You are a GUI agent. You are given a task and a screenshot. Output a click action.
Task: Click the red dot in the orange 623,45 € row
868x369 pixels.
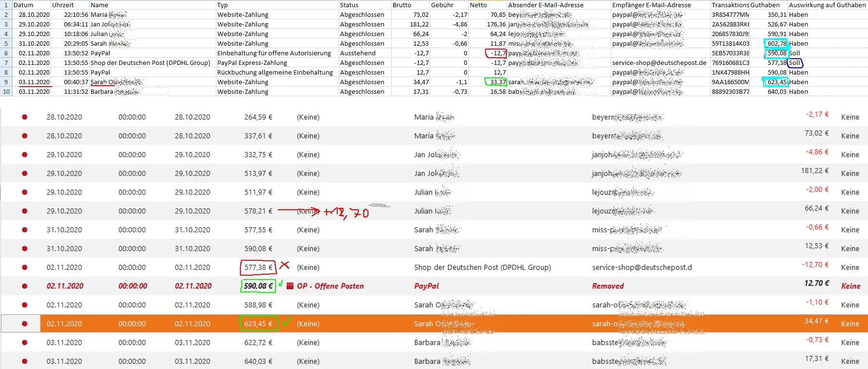pyautogui.click(x=25, y=324)
